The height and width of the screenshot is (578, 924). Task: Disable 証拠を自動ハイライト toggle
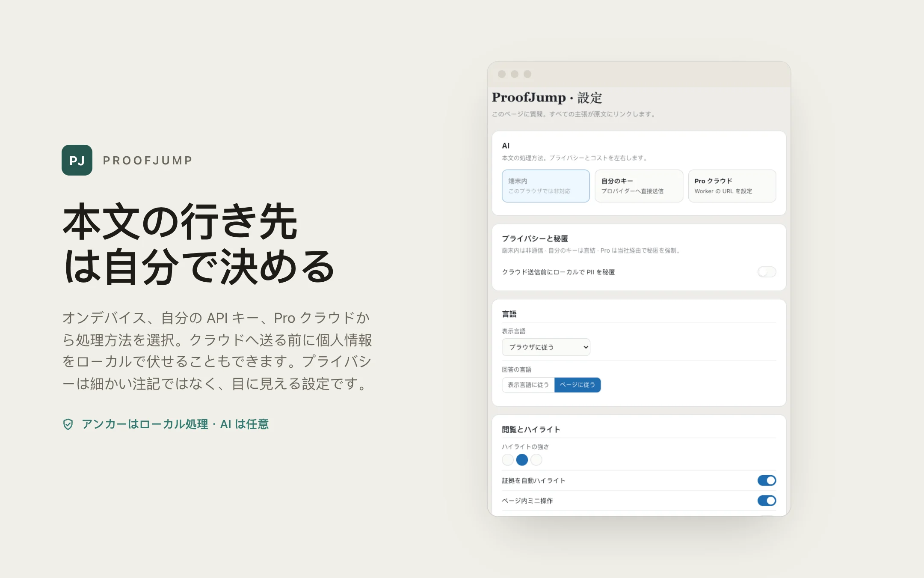pos(767,480)
